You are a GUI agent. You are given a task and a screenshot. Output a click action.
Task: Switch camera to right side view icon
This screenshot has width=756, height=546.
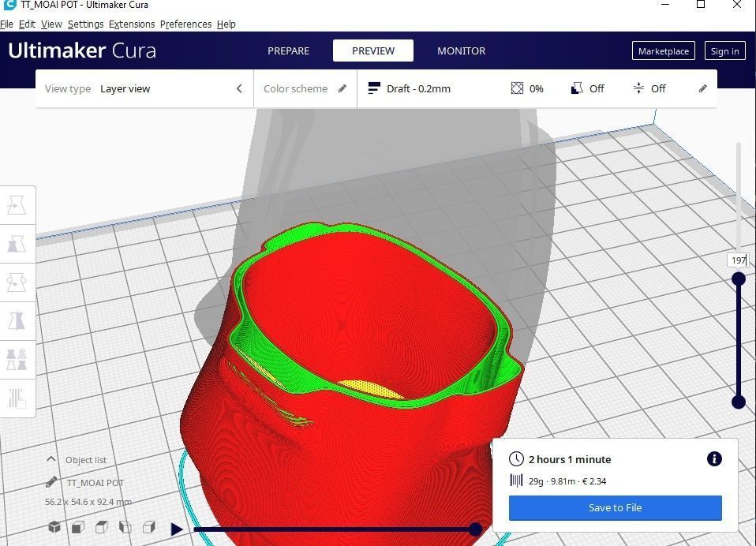(x=149, y=527)
